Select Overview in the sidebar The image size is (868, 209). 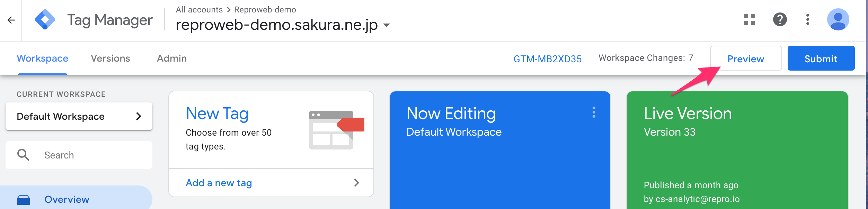[76, 199]
